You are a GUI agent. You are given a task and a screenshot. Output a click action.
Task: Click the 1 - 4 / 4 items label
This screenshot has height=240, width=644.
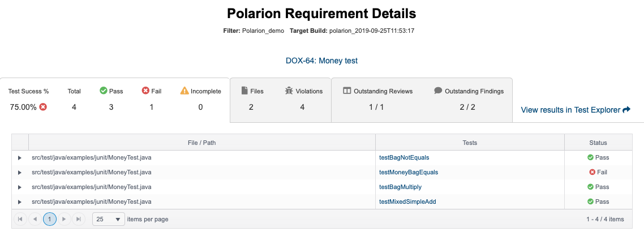point(605,219)
